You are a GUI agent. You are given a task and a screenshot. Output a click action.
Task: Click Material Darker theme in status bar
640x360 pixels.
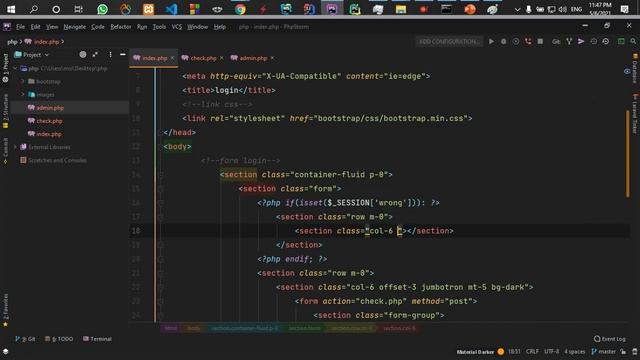click(x=475, y=351)
